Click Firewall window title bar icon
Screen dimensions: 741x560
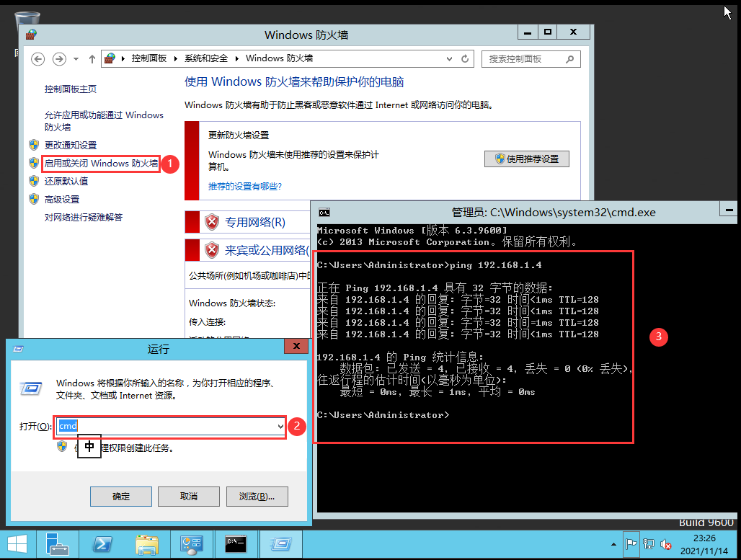pyautogui.click(x=31, y=35)
